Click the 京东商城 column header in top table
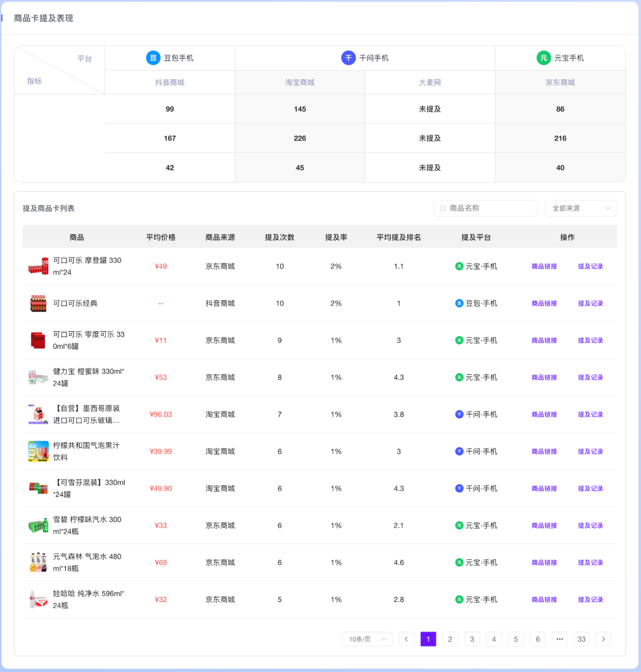The image size is (641, 672). point(560,83)
